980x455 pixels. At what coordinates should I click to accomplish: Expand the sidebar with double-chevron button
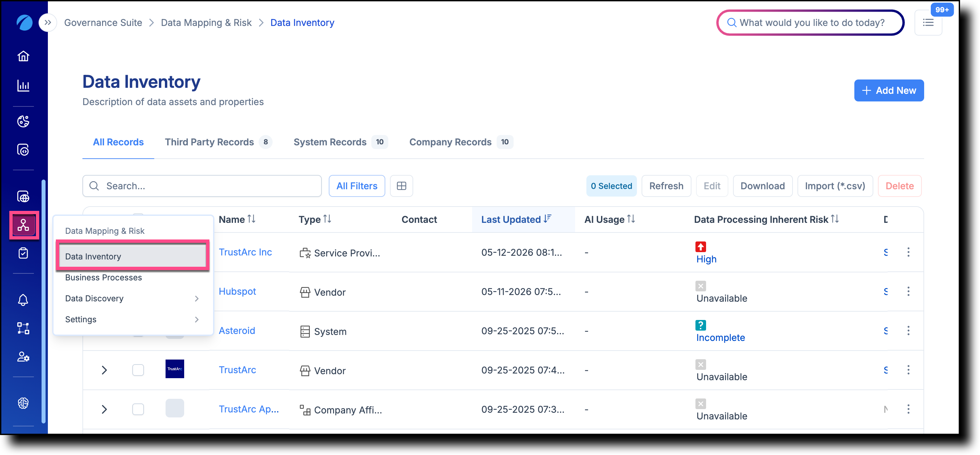click(x=48, y=23)
